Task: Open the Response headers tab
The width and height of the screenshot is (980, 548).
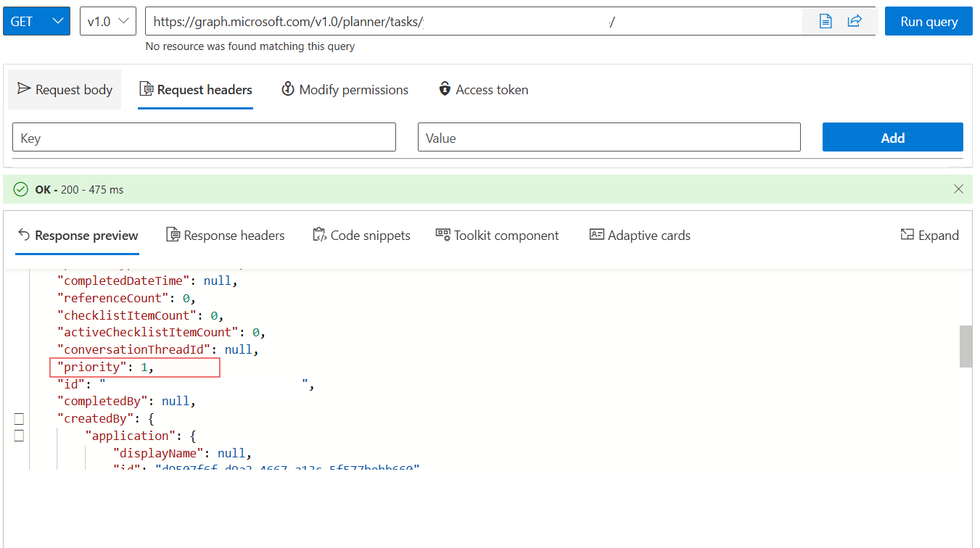Action: tap(226, 236)
